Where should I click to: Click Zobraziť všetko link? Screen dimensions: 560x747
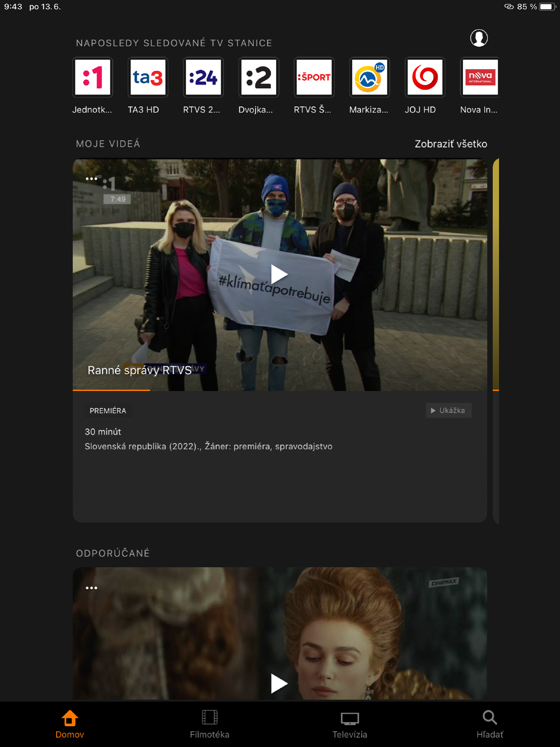point(451,144)
